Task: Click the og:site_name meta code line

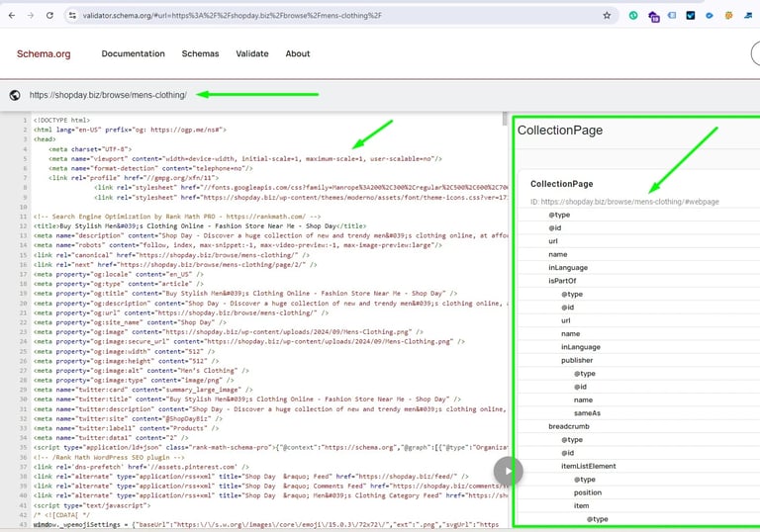Action: coord(130,322)
